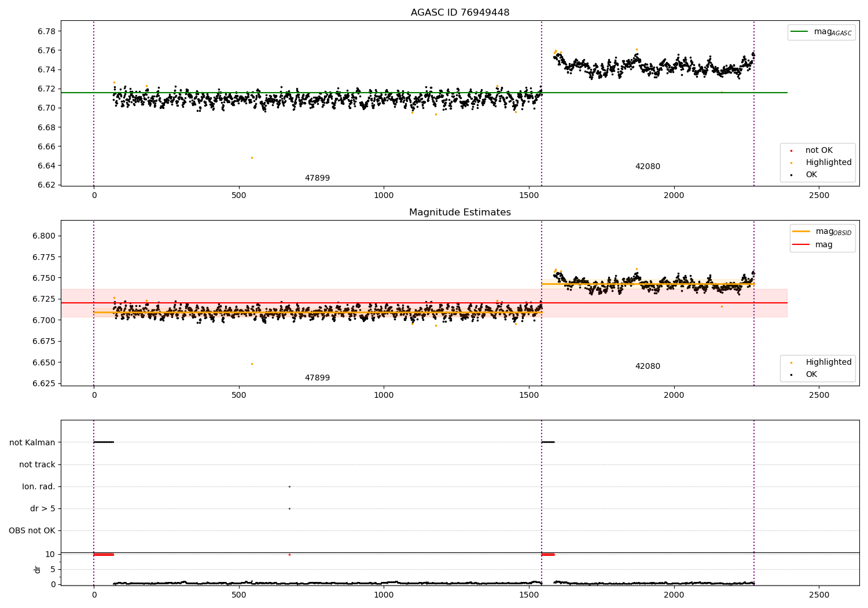Click the red 'mag' legend entry
The height and width of the screenshot is (608, 868).
[x=813, y=245]
